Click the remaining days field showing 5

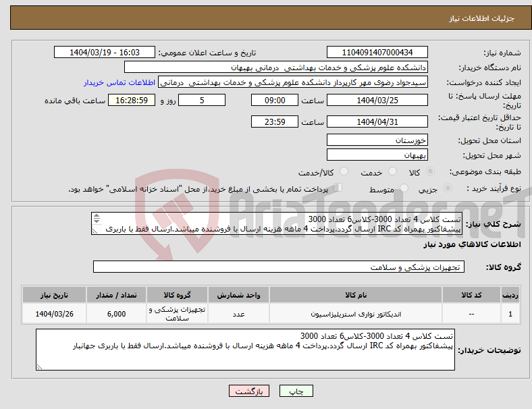coord(202,100)
